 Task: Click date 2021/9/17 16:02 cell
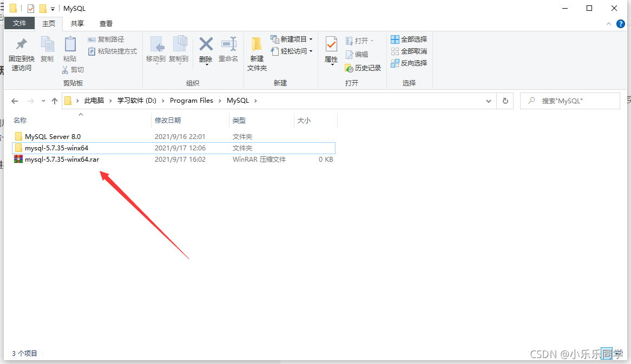(x=180, y=159)
